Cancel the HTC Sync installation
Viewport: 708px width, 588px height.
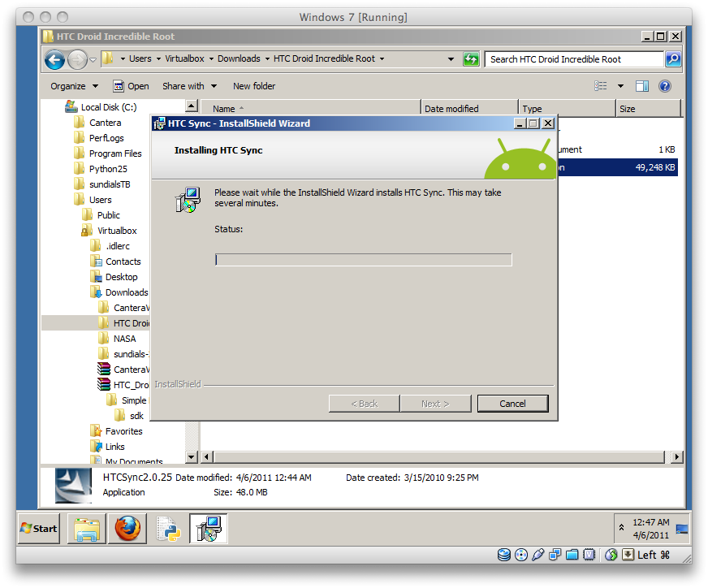click(x=512, y=404)
